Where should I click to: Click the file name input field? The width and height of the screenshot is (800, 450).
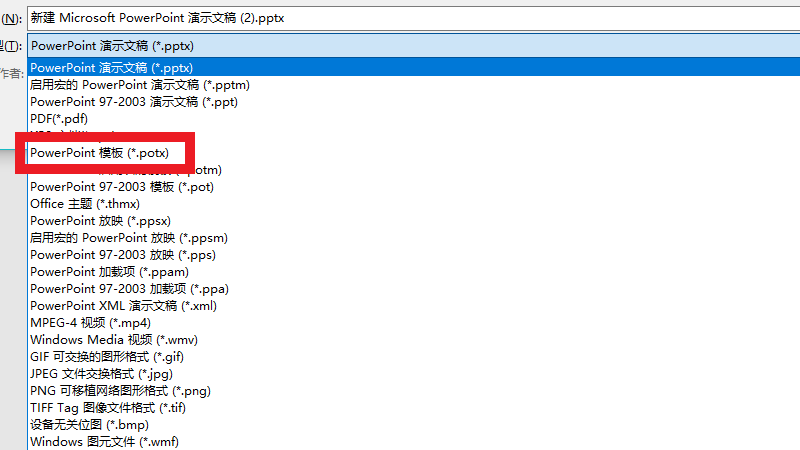tap(413, 18)
